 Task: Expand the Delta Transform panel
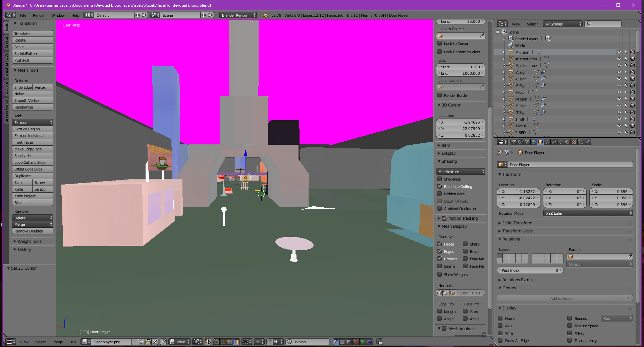517,223
